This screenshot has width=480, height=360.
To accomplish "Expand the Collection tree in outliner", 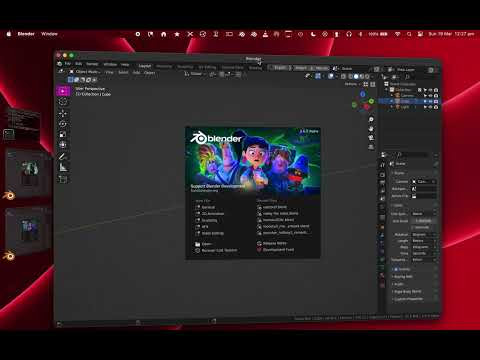I will 387,90.
